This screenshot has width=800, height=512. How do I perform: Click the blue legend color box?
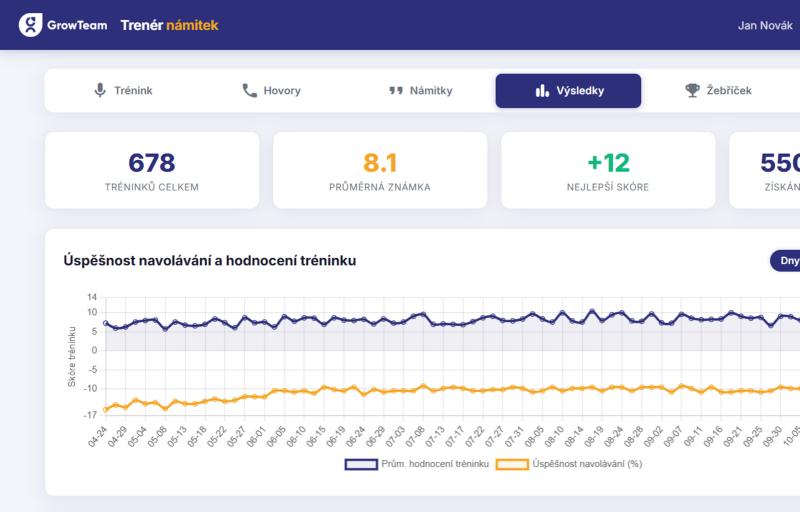click(361, 464)
